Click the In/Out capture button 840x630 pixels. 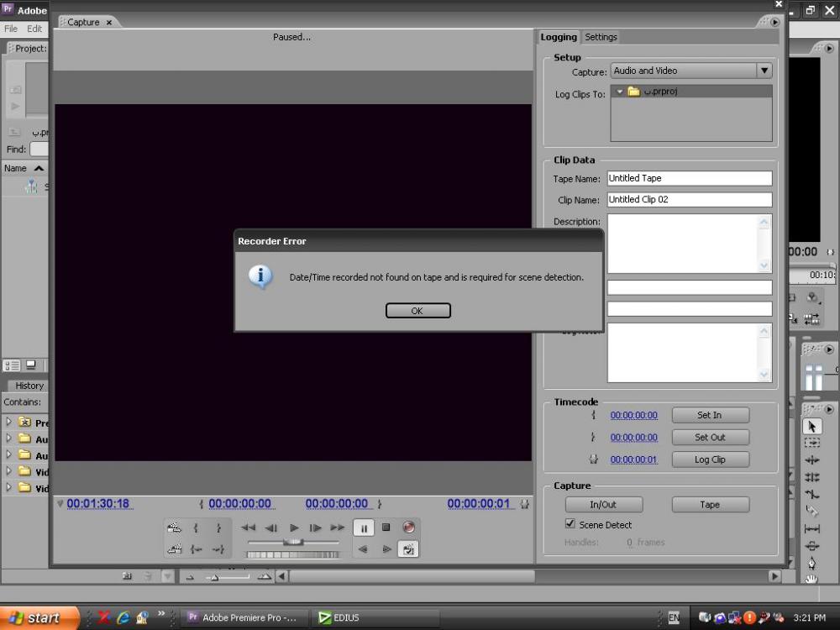(x=604, y=505)
